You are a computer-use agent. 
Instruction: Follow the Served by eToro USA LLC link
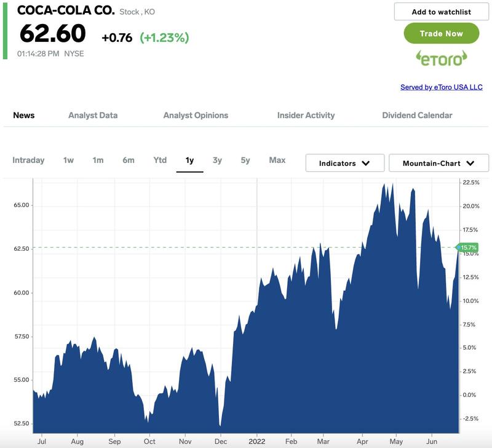tap(441, 87)
